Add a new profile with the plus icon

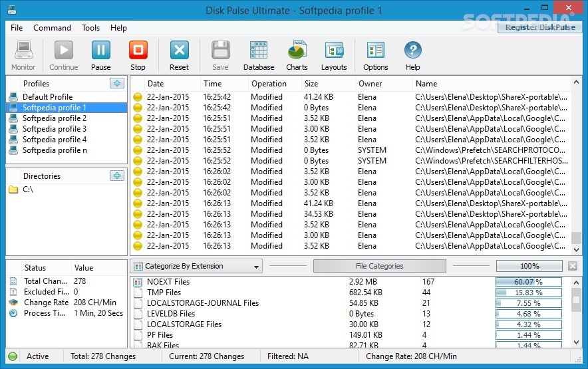pyautogui.click(x=117, y=83)
